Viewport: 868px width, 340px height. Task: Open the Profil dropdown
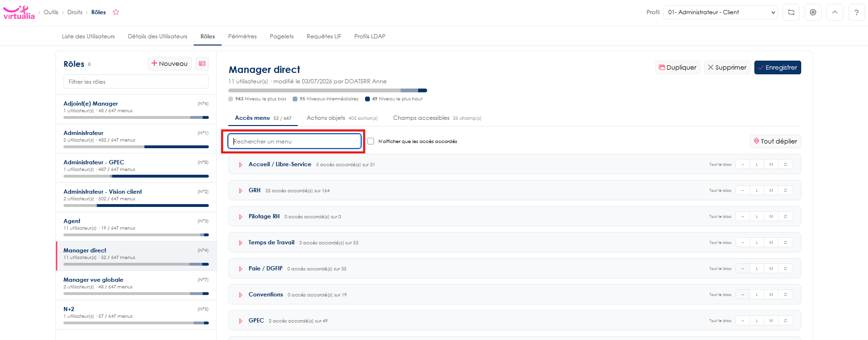pos(721,12)
